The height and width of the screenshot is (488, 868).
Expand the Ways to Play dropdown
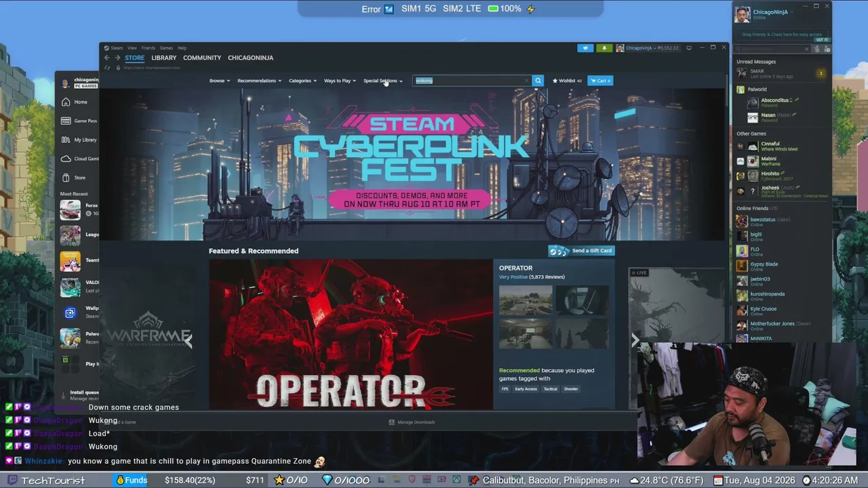tap(340, 81)
